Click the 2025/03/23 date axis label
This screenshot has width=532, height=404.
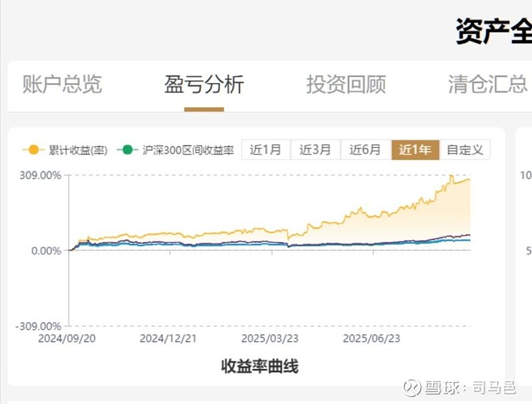pyautogui.click(x=269, y=338)
